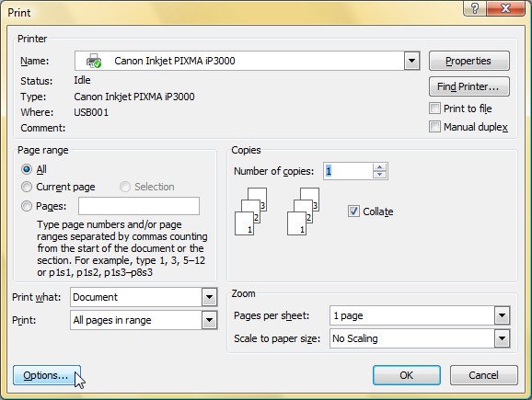Image resolution: width=532 pixels, height=400 pixels.
Task: Expand the Print what dropdown
Action: (209, 297)
